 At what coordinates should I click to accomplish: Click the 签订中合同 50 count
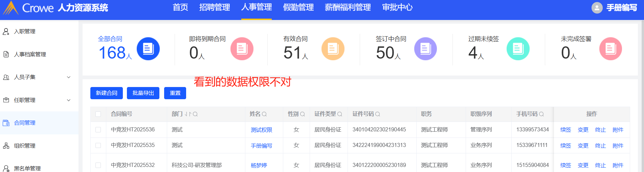pyautogui.click(x=385, y=53)
